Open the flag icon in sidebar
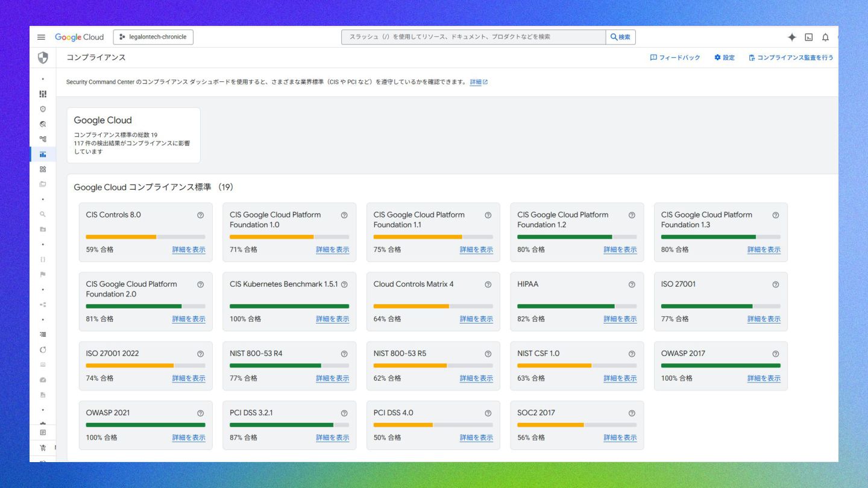868x488 pixels. (43, 274)
